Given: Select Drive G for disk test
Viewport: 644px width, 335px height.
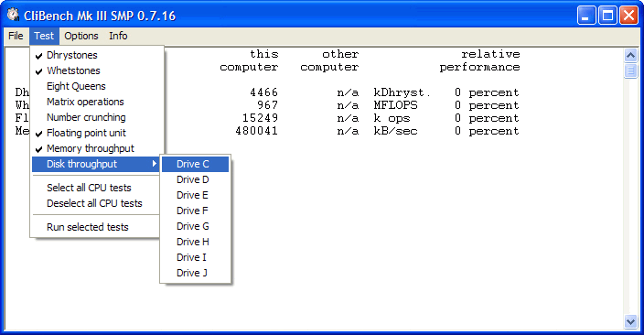Looking at the screenshot, I should 195,226.
